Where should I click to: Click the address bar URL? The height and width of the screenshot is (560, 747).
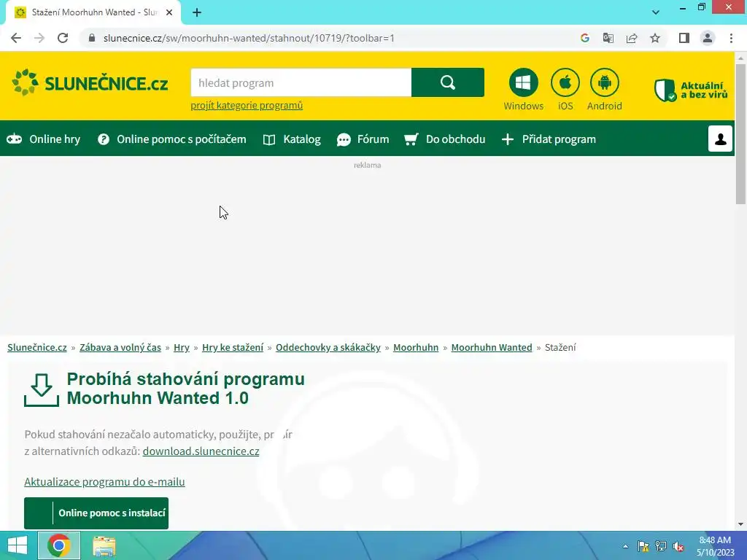coord(249,38)
